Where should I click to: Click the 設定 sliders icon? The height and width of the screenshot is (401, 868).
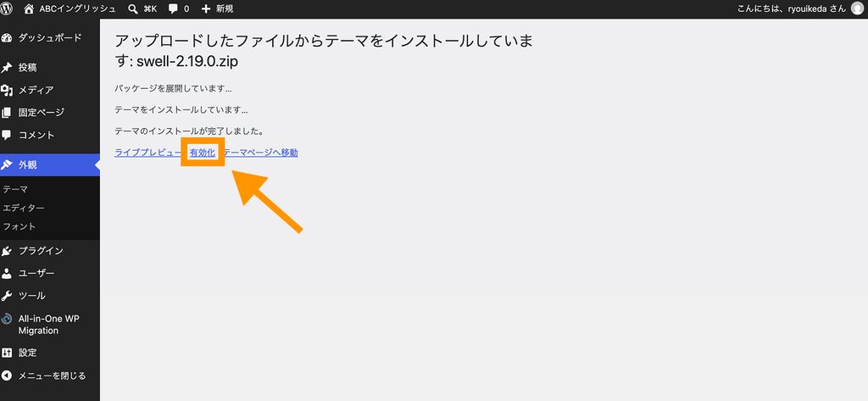click(7, 353)
